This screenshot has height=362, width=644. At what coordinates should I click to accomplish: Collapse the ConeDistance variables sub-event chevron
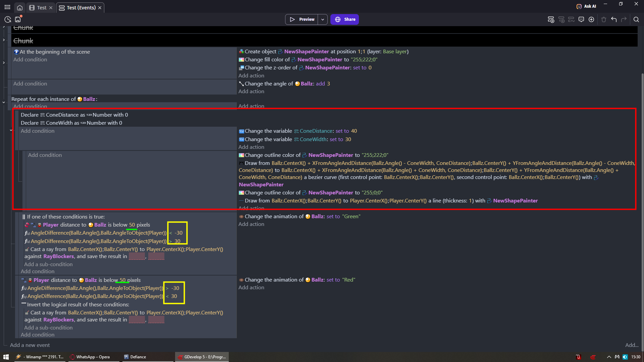pos(11,130)
